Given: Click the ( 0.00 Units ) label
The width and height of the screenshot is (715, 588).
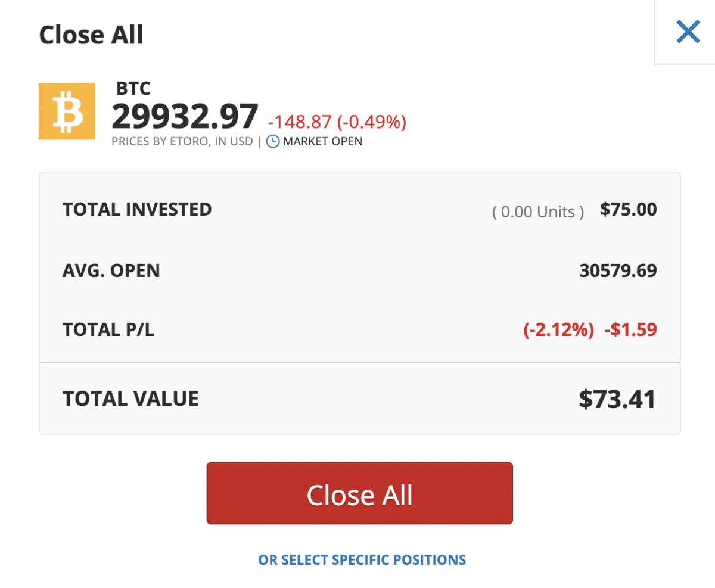Looking at the screenshot, I should 537,211.
